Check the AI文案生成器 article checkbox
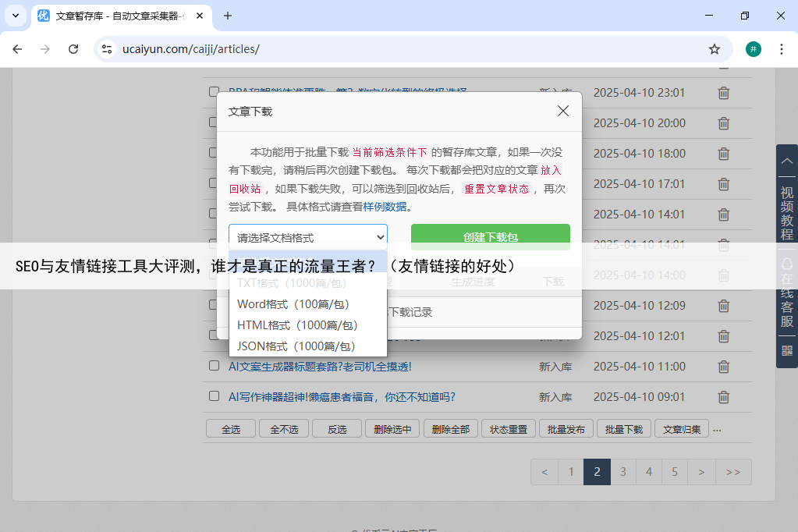This screenshot has width=798, height=532. click(x=214, y=366)
